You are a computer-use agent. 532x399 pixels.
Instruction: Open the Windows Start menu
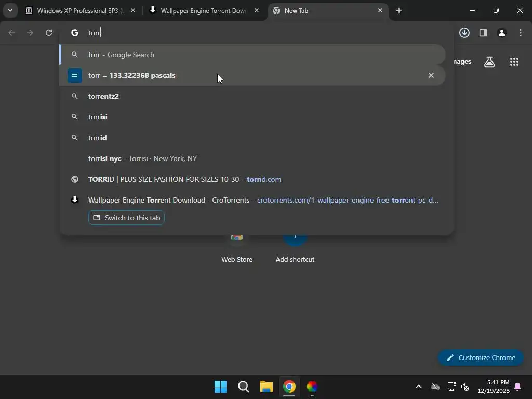pos(220,387)
